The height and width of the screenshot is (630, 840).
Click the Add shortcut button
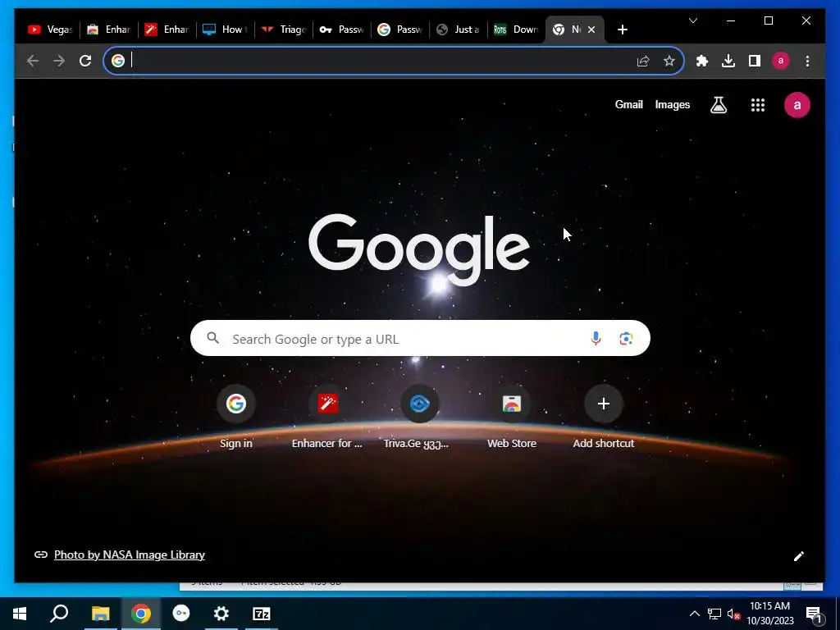click(603, 418)
